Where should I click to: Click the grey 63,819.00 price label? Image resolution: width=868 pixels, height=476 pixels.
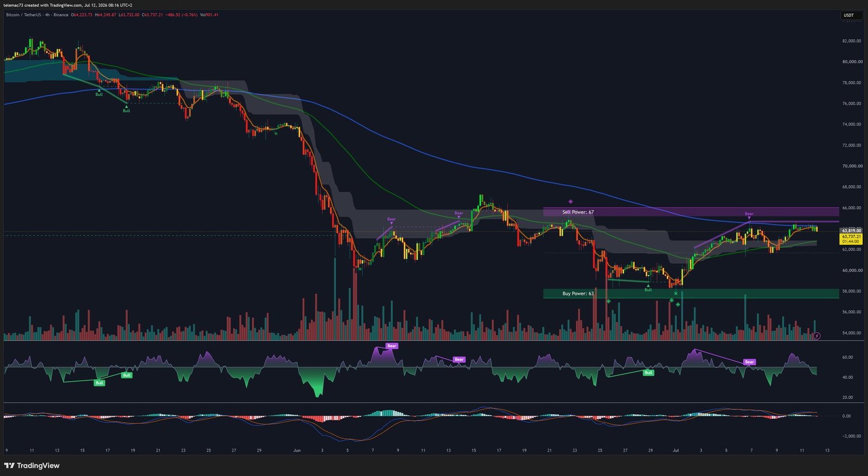[x=851, y=230]
